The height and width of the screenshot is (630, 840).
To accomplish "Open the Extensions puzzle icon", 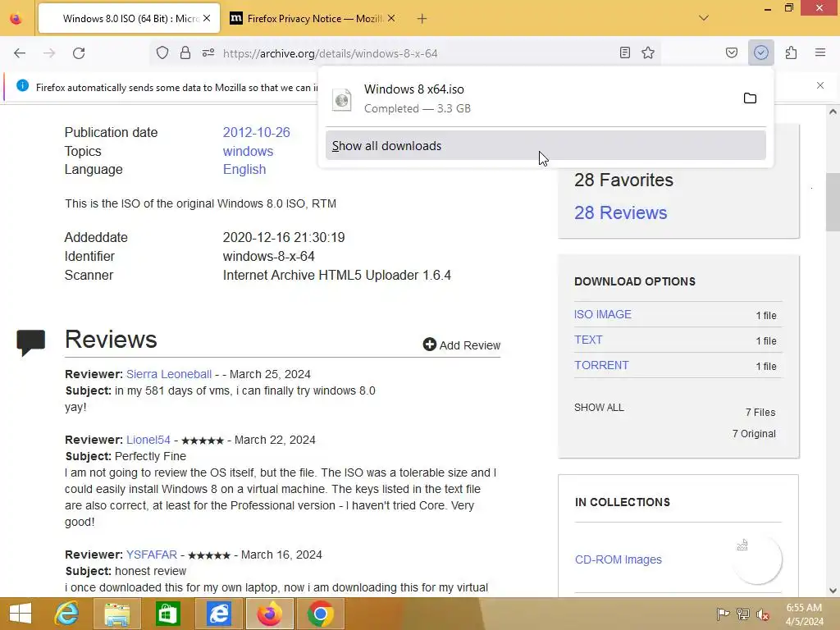I will (791, 52).
